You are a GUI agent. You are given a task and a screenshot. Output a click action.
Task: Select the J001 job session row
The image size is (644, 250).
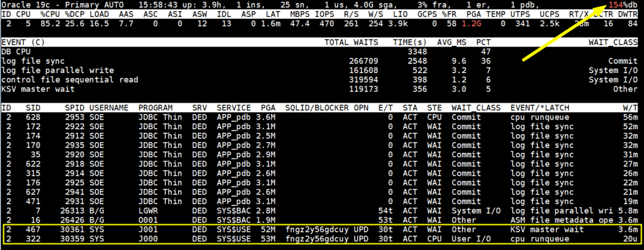click(319, 229)
